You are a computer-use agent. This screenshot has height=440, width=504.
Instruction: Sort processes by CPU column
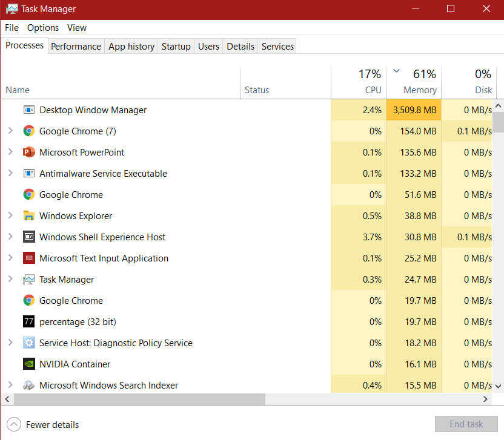[359, 82]
